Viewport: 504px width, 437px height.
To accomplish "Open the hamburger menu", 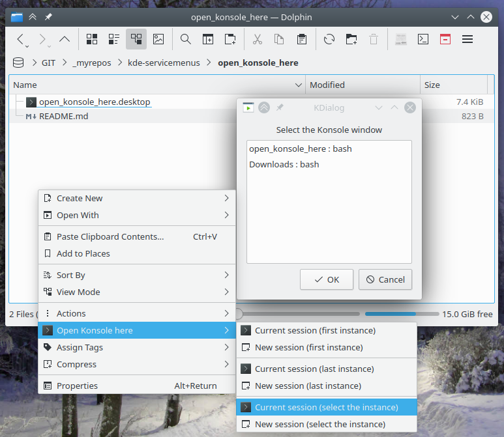I will 467,39.
